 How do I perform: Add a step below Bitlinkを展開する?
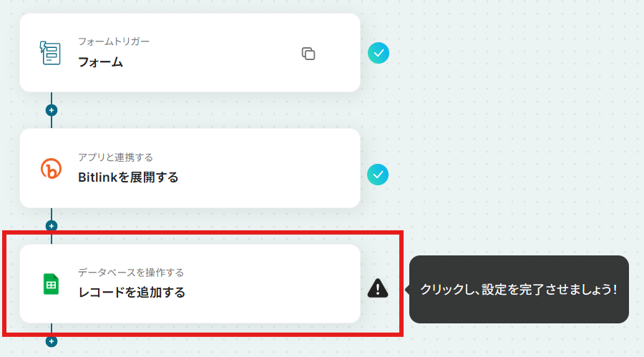(x=52, y=225)
